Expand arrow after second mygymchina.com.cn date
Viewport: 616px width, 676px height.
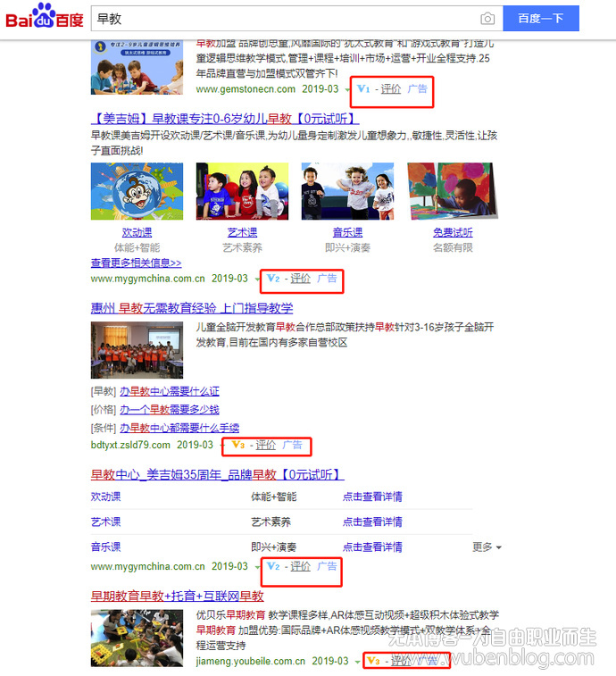pos(257,567)
